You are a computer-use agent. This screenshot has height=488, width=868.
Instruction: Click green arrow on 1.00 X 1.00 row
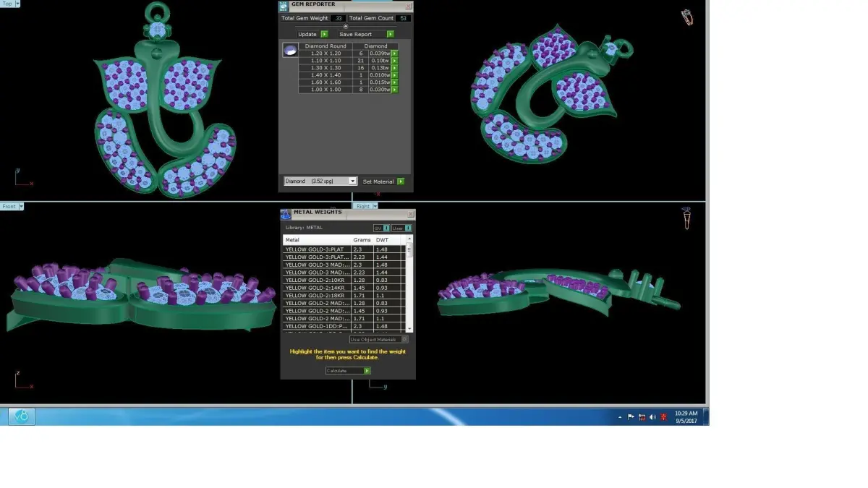[394, 90]
